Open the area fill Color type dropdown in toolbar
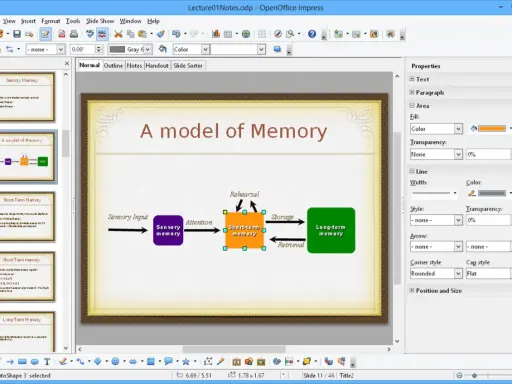Screen dimensions: 512x384 coord(205,49)
